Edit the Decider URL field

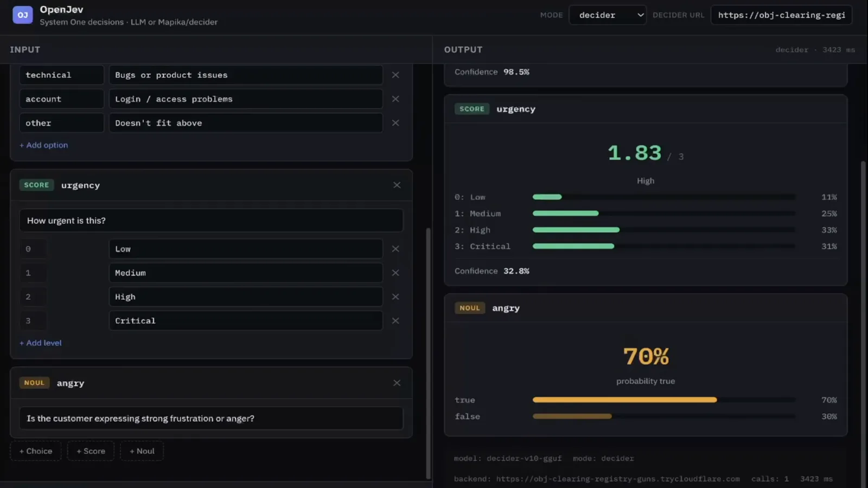pos(781,15)
